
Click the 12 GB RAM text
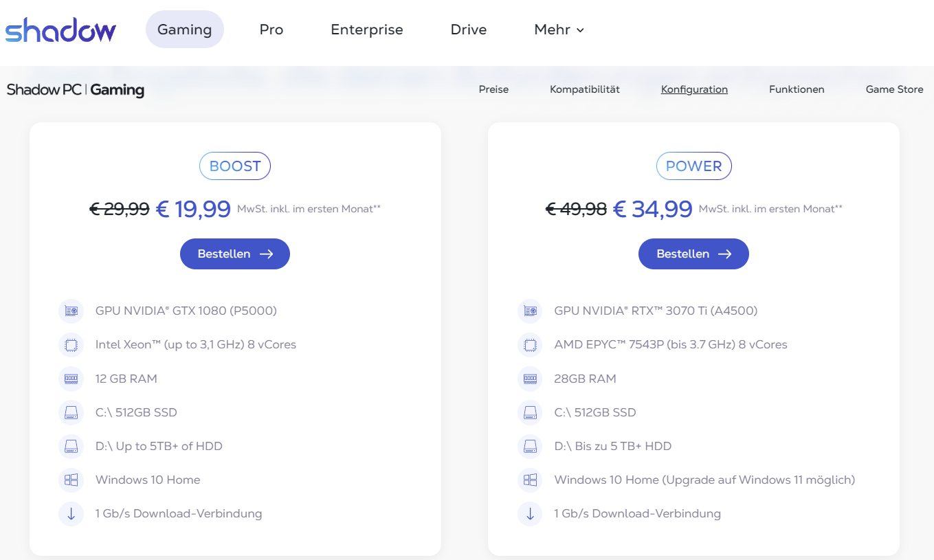point(126,379)
